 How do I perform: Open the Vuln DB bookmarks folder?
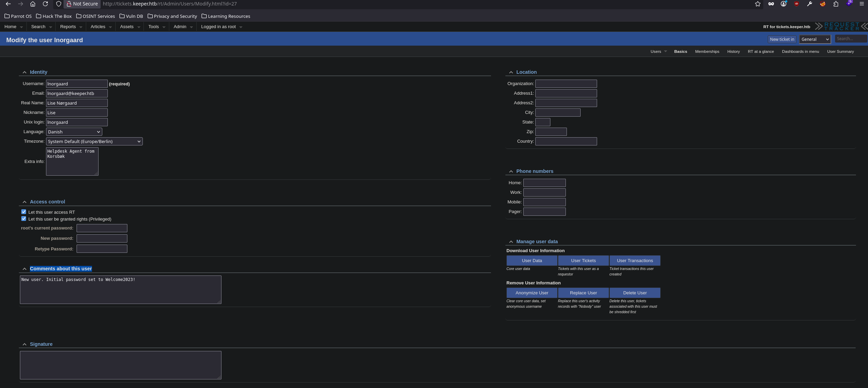131,16
